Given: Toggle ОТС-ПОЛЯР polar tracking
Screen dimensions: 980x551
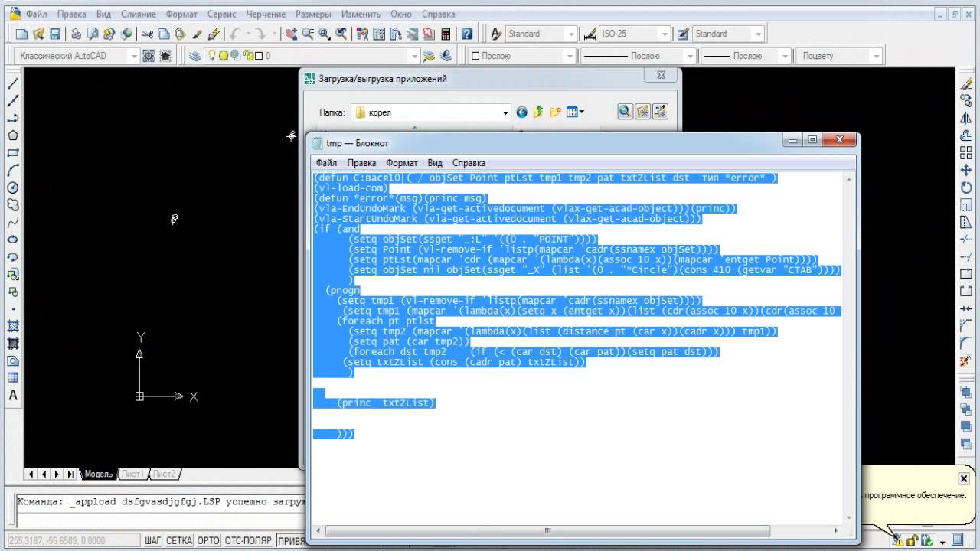Looking at the screenshot, I should click(248, 540).
